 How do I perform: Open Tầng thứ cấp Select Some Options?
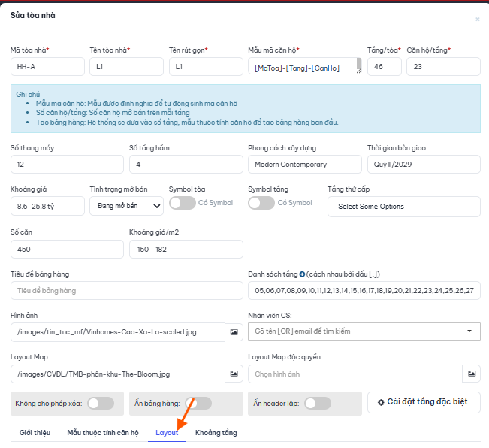404,207
